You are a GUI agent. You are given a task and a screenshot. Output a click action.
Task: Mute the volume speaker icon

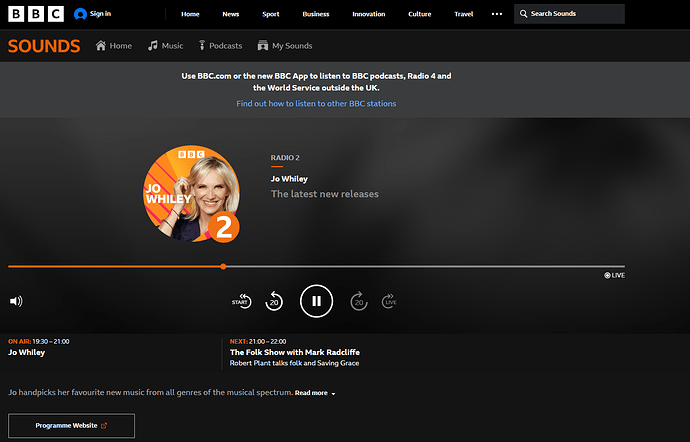[x=16, y=301]
